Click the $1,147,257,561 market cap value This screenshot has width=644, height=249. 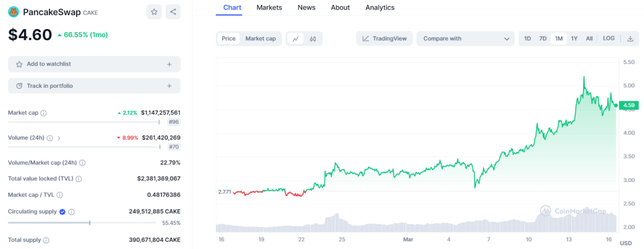point(160,113)
